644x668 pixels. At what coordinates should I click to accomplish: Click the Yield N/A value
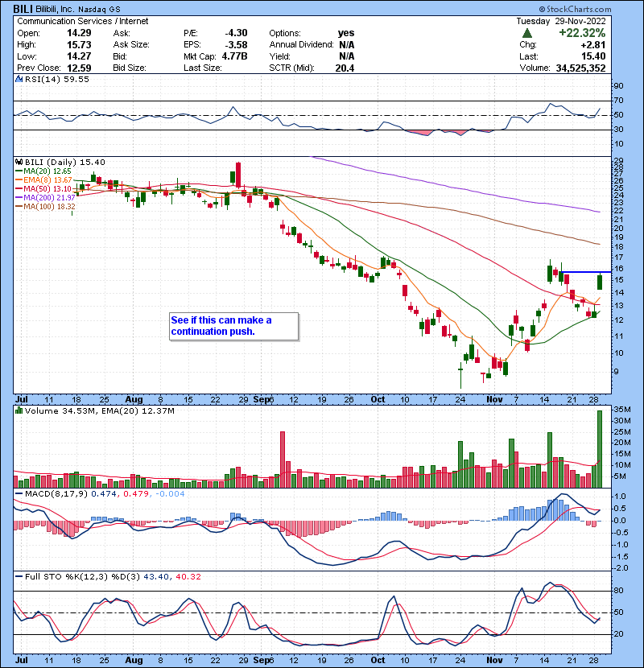[346, 56]
